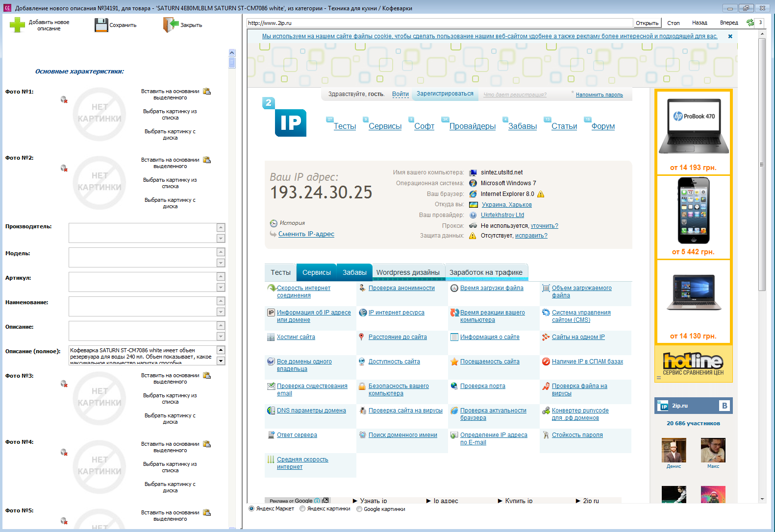
Task: Click the left panel vertical scrollbar thumb
Action: 232,63
